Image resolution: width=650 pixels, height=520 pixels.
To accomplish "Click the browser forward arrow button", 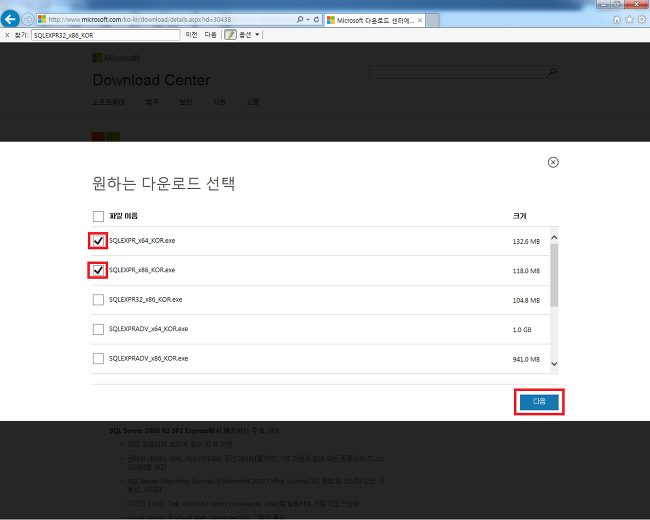I will point(27,19).
